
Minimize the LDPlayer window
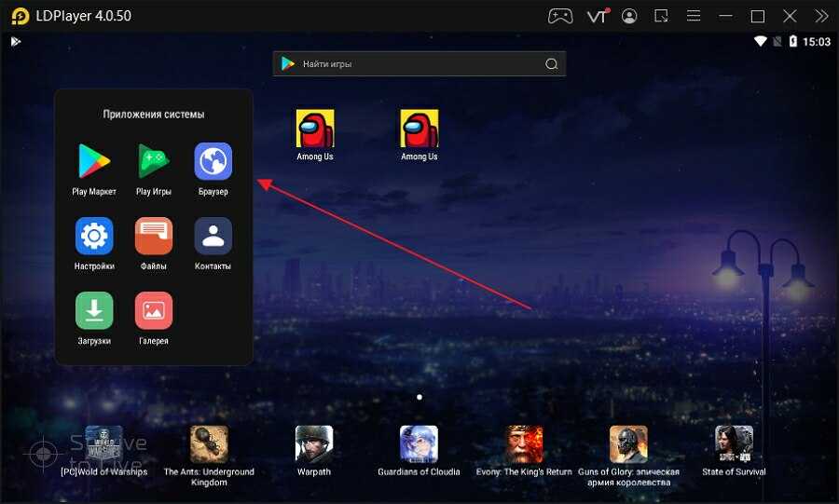(x=725, y=16)
